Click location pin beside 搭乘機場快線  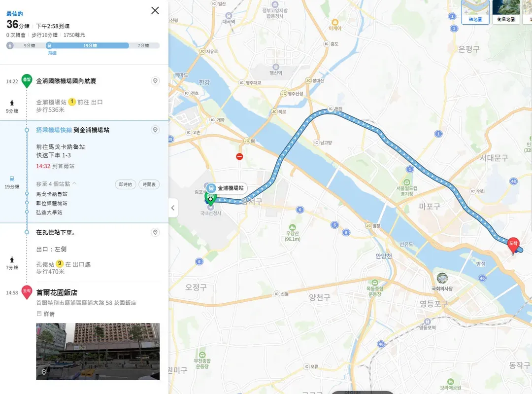click(x=155, y=130)
